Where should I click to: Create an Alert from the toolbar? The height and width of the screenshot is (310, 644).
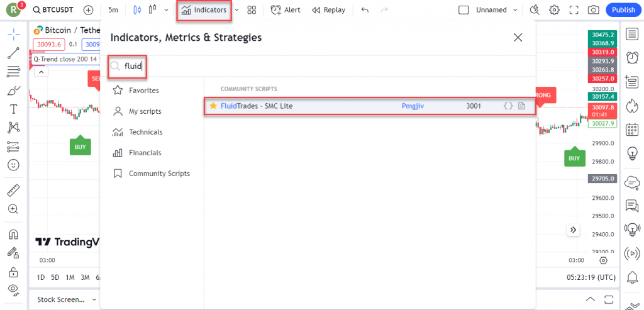pos(285,10)
